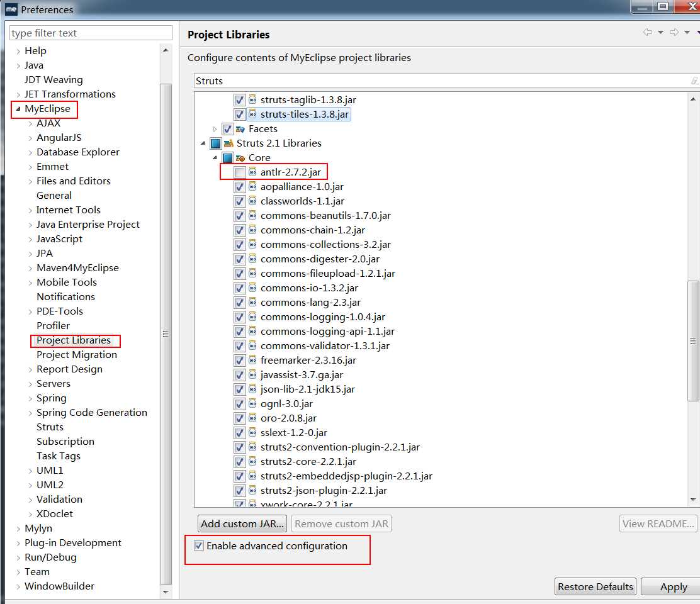Screen dimensions: 700x604
Task: Collapse the Core node arrow
Action: click(x=215, y=158)
